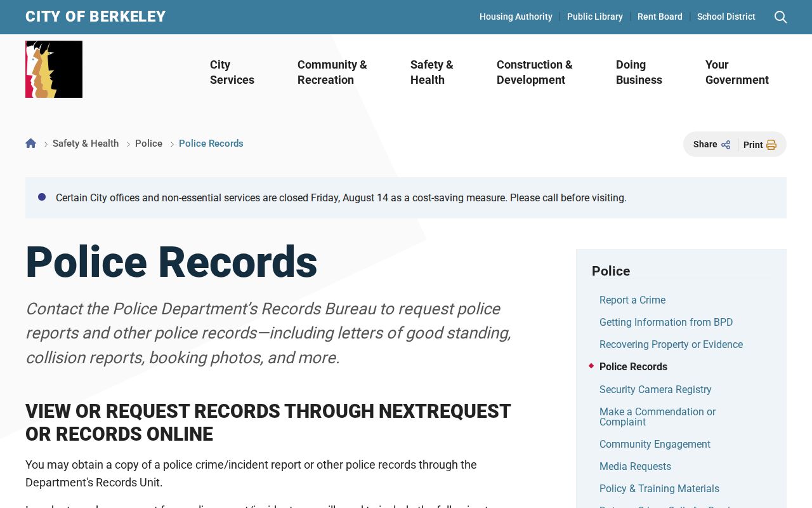Open the Doing Business menu

coord(639,72)
